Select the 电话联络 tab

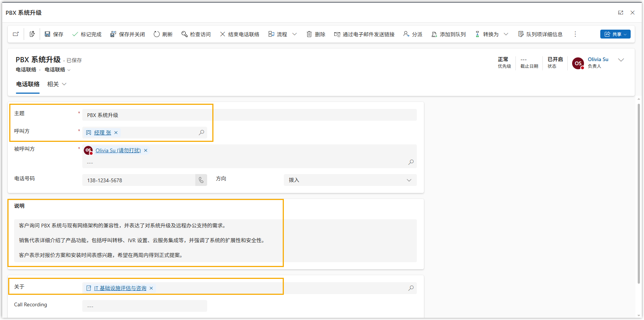(x=28, y=84)
